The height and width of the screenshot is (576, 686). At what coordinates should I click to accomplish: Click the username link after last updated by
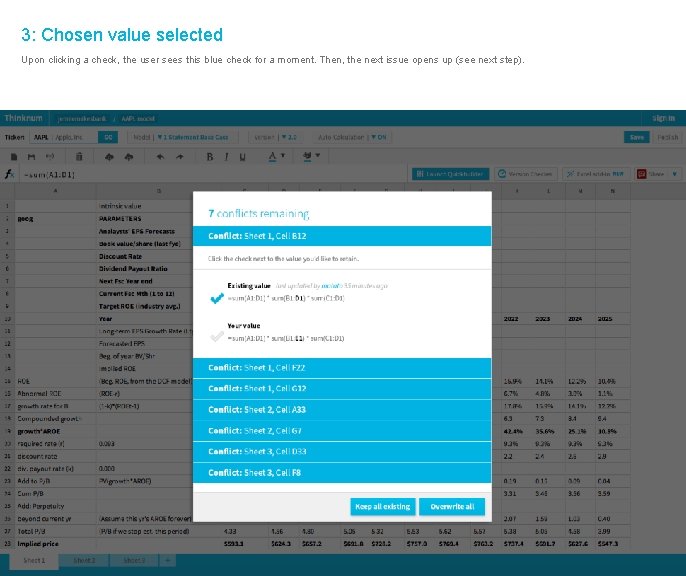pos(331,286)
